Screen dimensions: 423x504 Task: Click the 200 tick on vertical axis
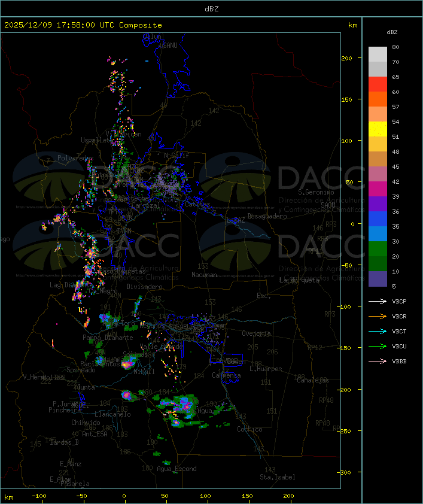point(346,59)
